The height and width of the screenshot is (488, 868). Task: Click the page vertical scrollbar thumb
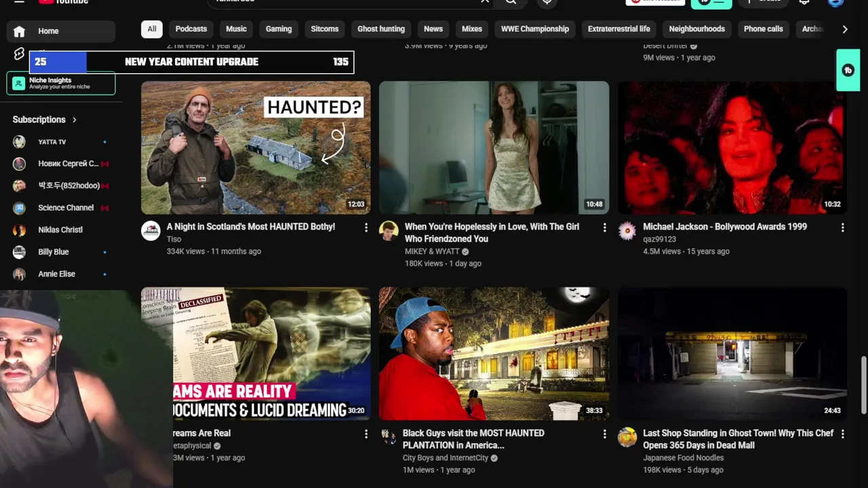pyautogui.click(x=864, y=384)
